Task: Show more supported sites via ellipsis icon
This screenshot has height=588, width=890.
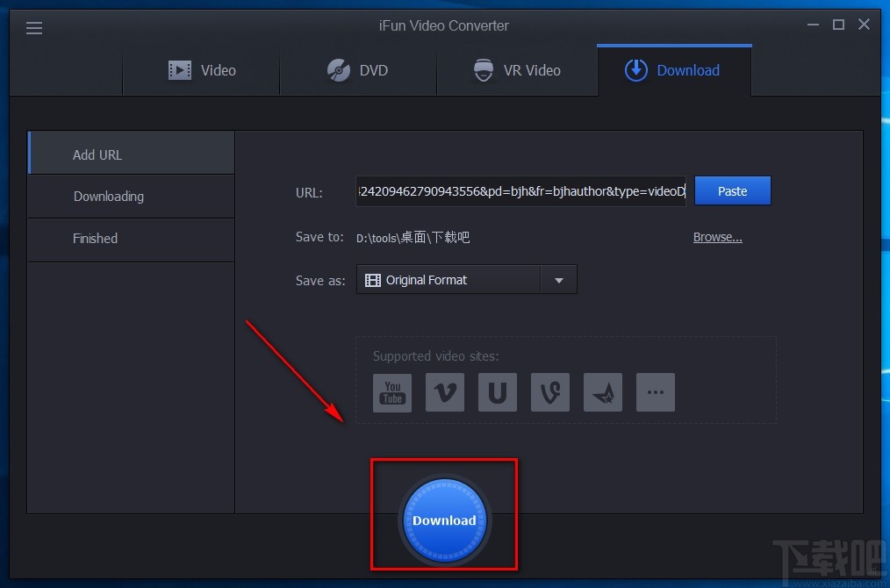Action: [x=656, y=392]
